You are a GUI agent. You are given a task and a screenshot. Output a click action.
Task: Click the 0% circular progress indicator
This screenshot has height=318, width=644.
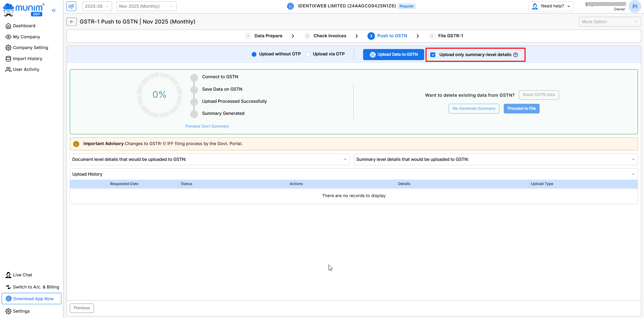(x=159, y=95)
